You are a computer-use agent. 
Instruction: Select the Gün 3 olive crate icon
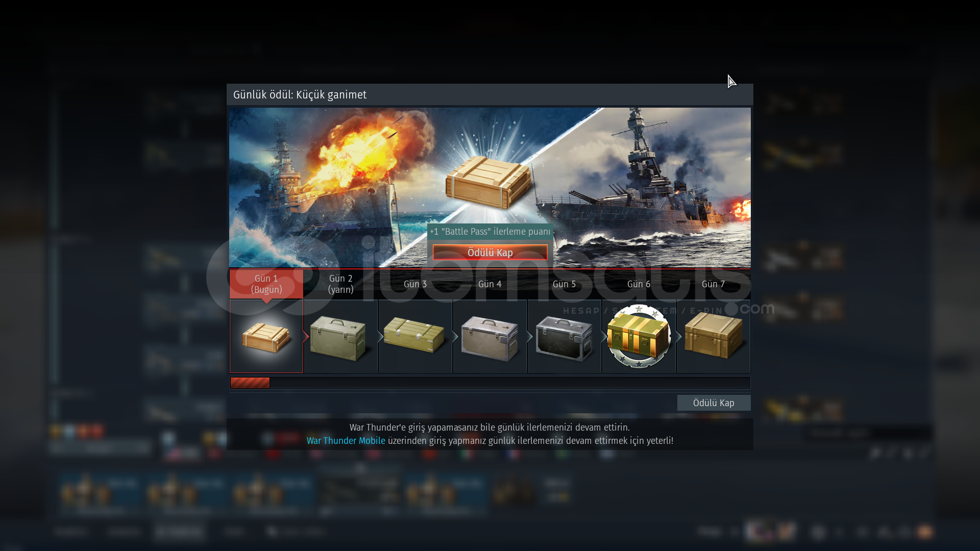click(x=415, y=336)
